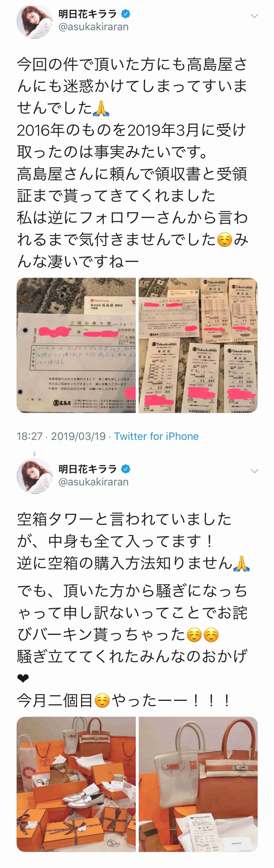Viewport: 274px width, 868px height.
Task: Open the Twitter for iPhone source link
Action: point(156,436)
